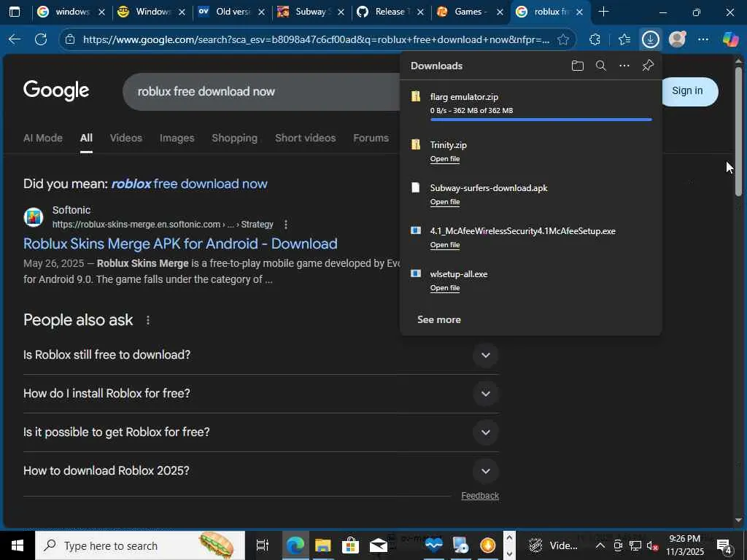Viewport: 747px width, 560px height.
Task: Open File Explorer from taskbar
Action: pos(322,545)
